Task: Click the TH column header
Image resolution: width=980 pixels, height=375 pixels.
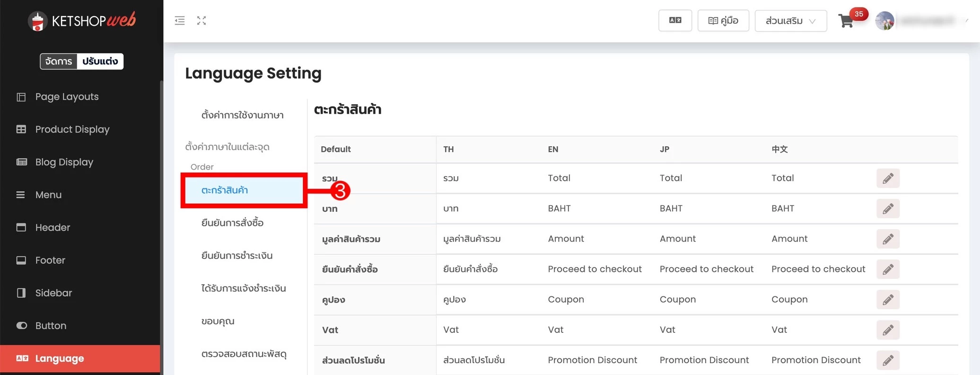Action: [x=448, y=149]
